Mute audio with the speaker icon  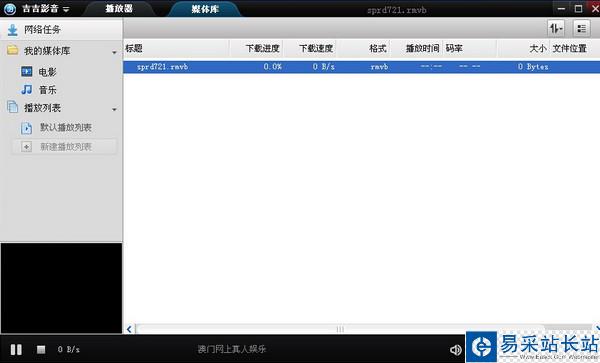455,350
